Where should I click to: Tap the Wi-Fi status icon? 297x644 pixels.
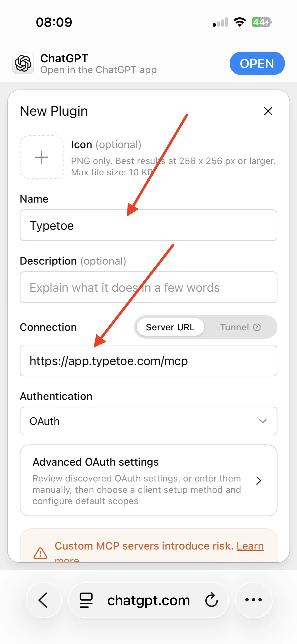coord(240,22)
